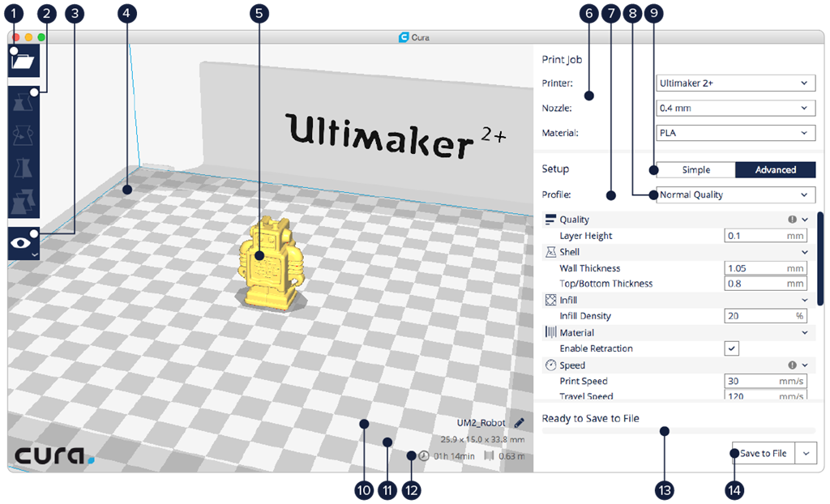Click the Layer Height input field
Viewport: 830px width, 504px height.
click(x=765, y=236)
